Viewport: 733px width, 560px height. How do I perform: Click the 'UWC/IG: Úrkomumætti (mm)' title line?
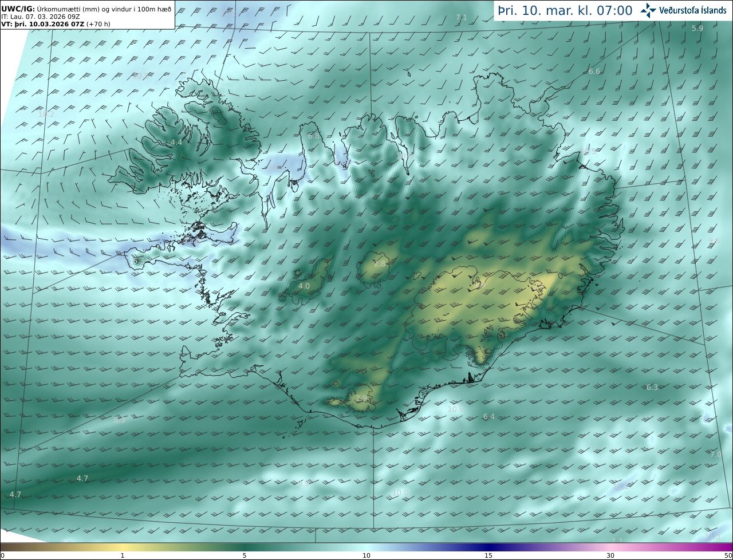click(x=86, y=9)
